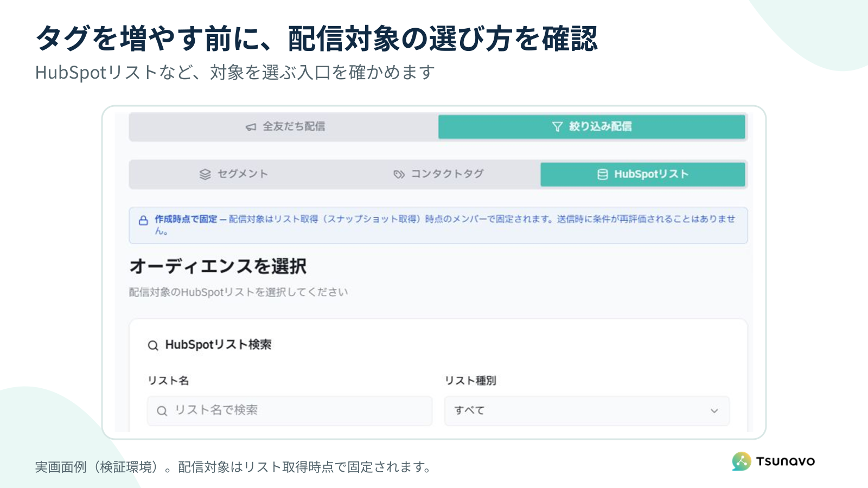
Task: Click the search icon next to HubSpotリスト検索
Action: pos(153,345)
